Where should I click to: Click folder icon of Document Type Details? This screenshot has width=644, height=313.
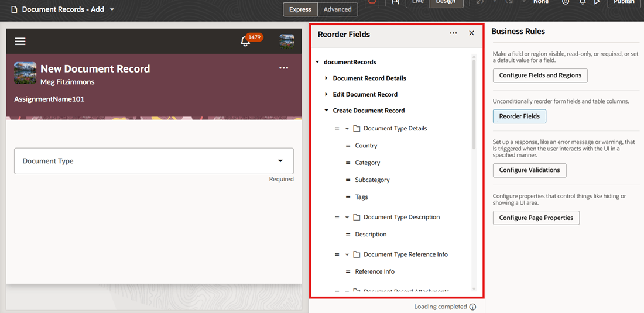[x=357, y=128]
